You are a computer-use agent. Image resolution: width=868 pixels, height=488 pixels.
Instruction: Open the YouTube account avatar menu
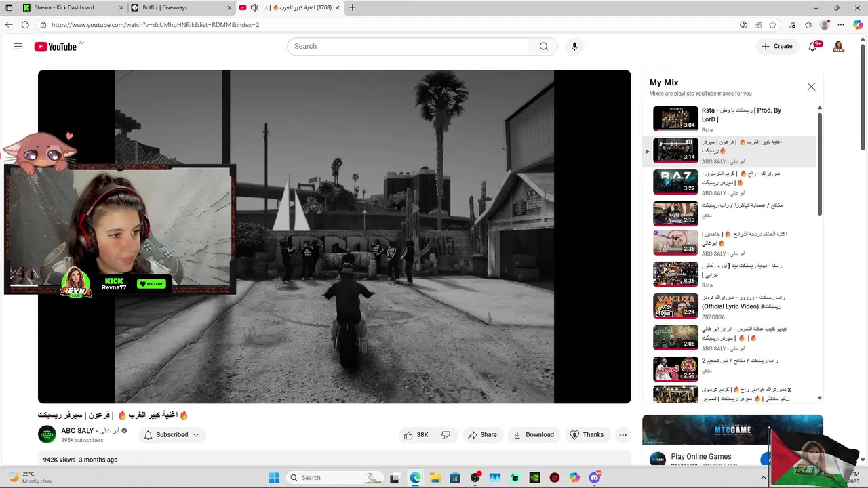click(839, 46)
